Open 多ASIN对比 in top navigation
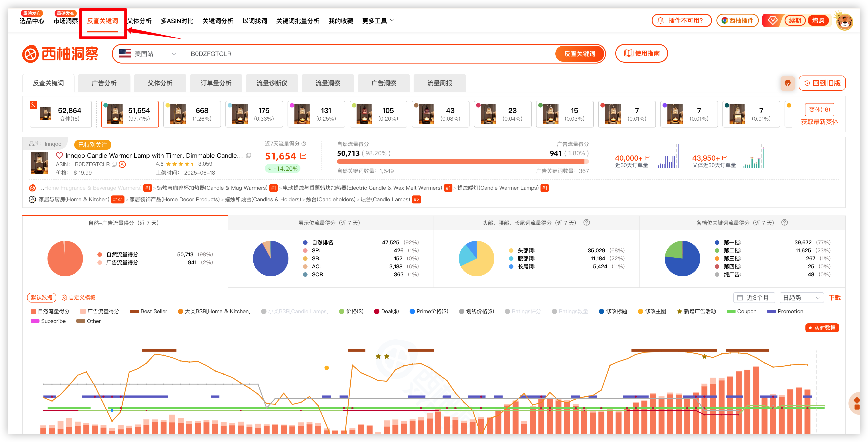This screenshot has width=868, height=442. pos(177,21)
